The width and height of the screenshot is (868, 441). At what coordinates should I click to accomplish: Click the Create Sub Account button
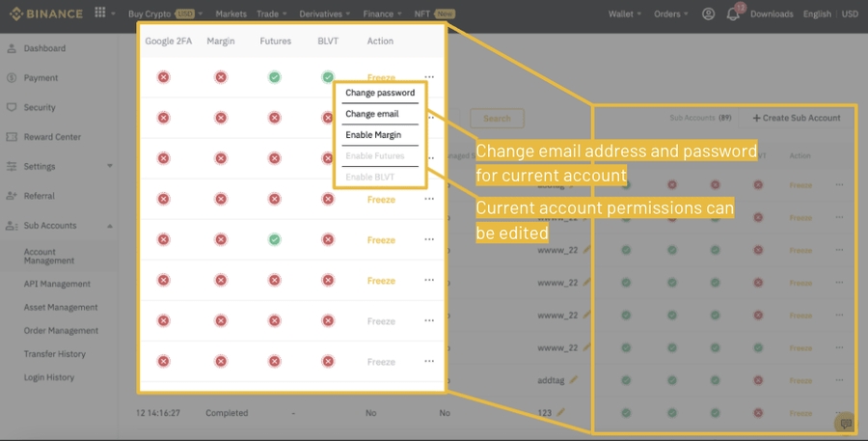tap(797, 118)
